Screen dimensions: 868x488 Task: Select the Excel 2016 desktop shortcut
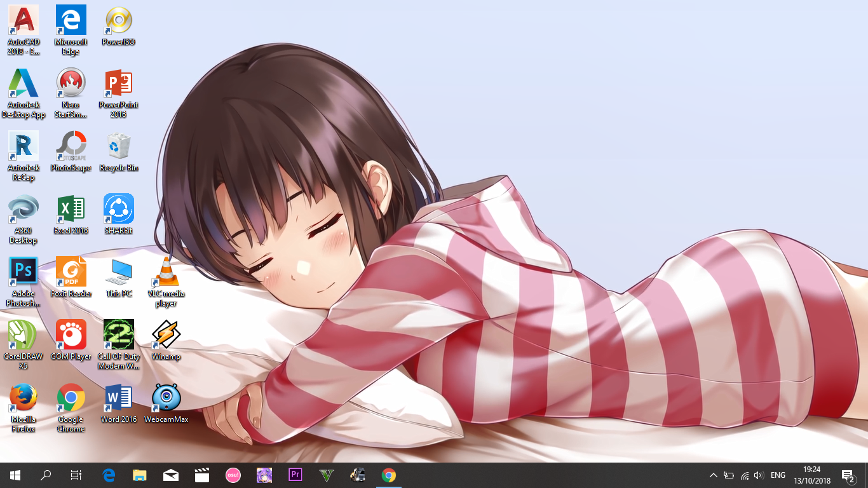pyautogui.click(x=71, y=214)
